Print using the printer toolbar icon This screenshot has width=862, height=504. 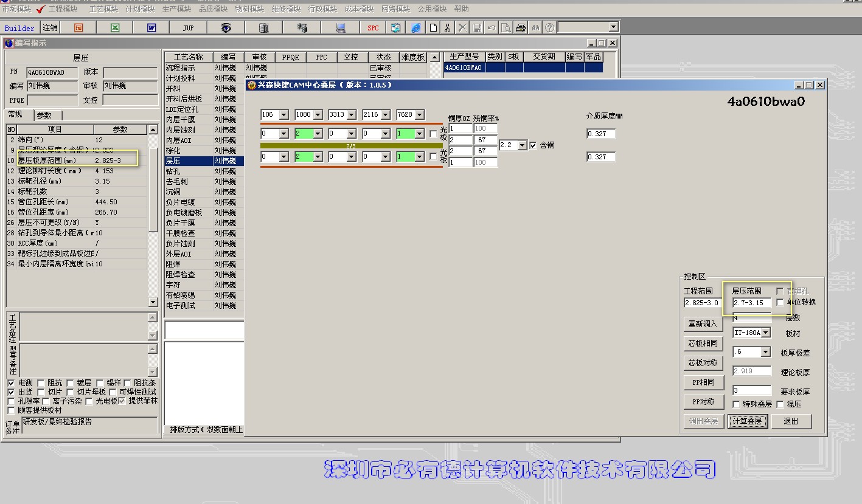(x=521, y=28)
